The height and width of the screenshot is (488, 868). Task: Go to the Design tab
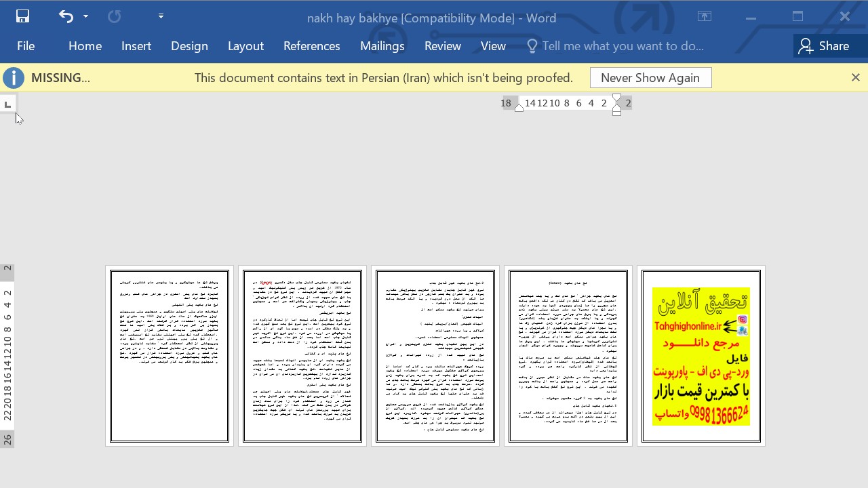189,46
